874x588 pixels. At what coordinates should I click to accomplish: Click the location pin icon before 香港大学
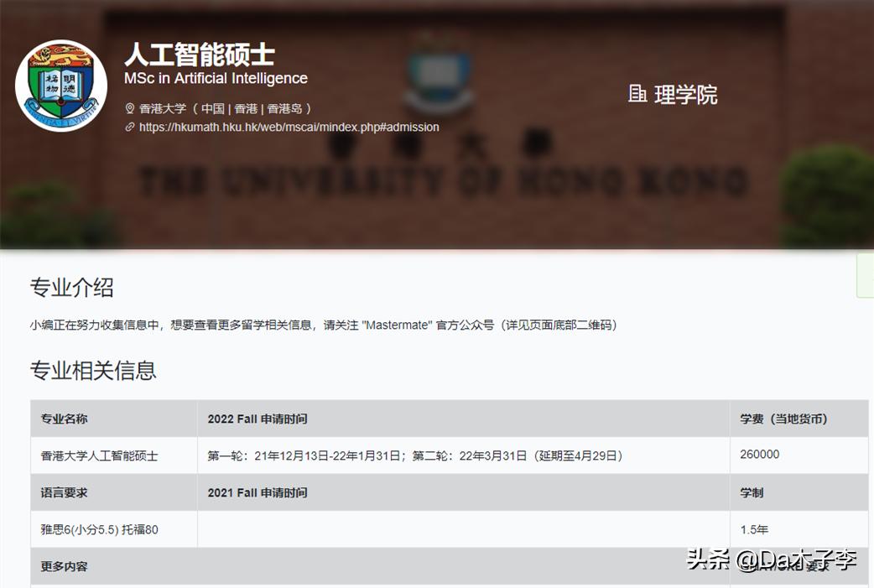coord(129,109)
